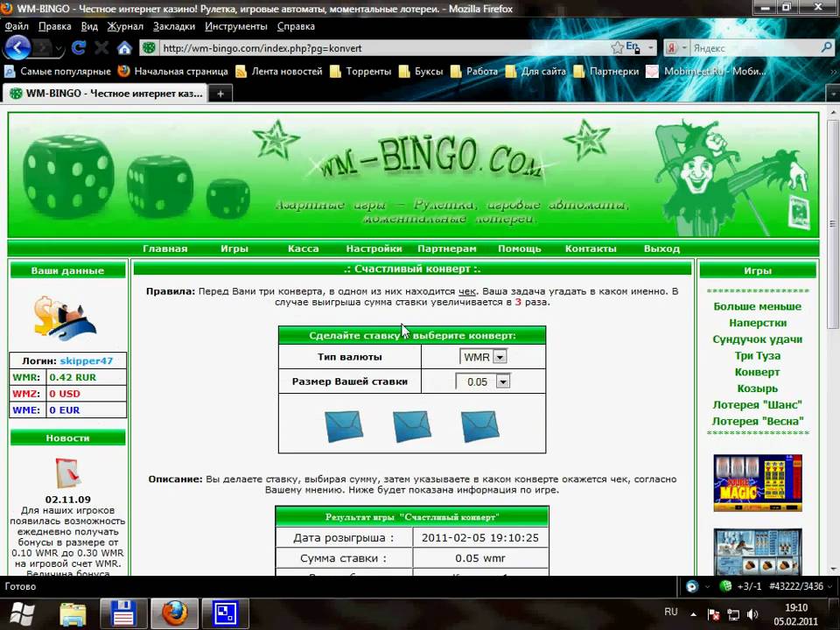Viewport: 840px width, 630px height.
Task: Click Выход to log out
Action: (x=661, y=248)
